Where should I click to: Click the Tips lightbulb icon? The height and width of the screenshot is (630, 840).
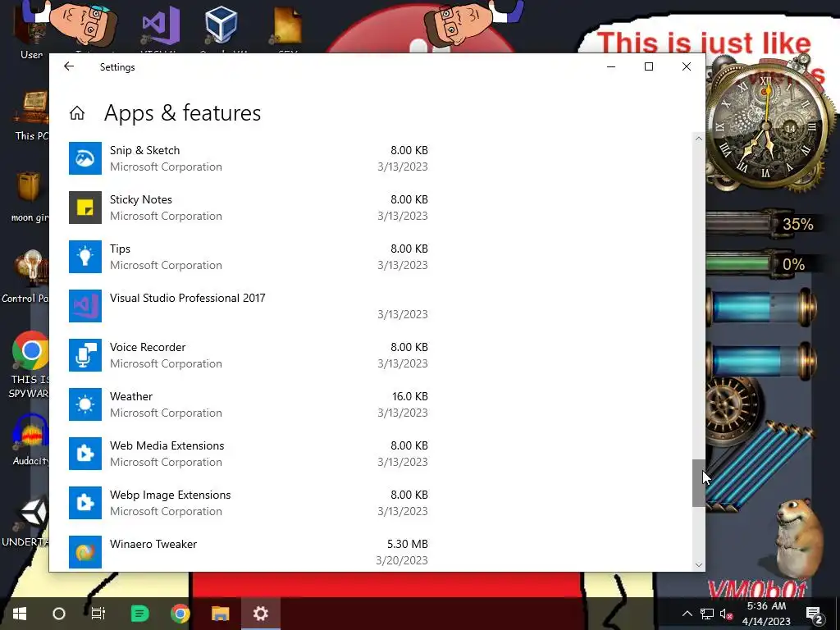pyautogui.click(x=85, y=257)
